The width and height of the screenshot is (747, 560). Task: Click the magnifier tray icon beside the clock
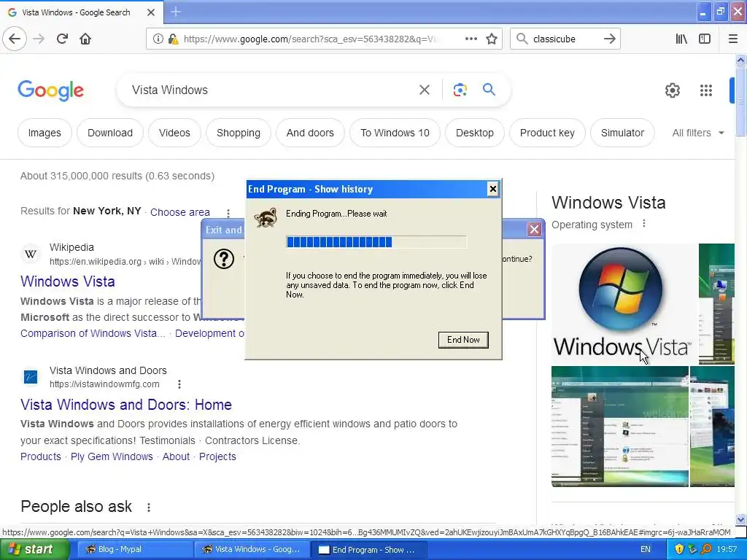tap(706, 549)
